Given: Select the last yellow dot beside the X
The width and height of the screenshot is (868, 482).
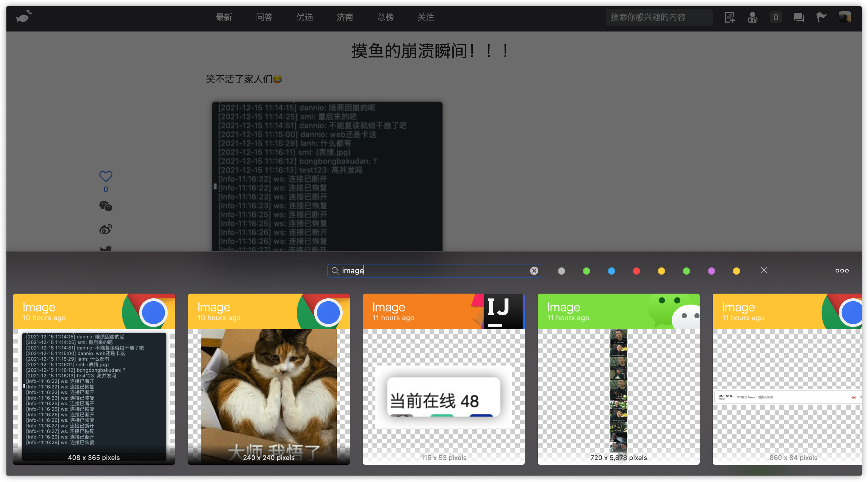Looking at the screenshot, I should 736,271.
